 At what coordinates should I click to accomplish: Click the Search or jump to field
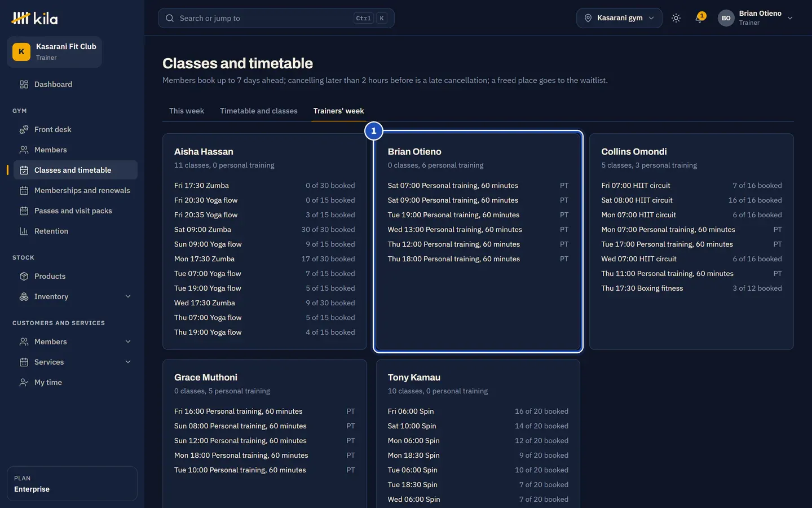(276, 18)
